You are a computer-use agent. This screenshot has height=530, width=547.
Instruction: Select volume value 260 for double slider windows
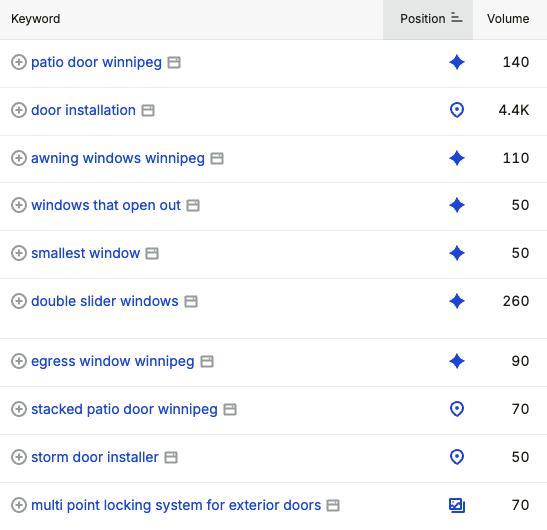[516, 301]
